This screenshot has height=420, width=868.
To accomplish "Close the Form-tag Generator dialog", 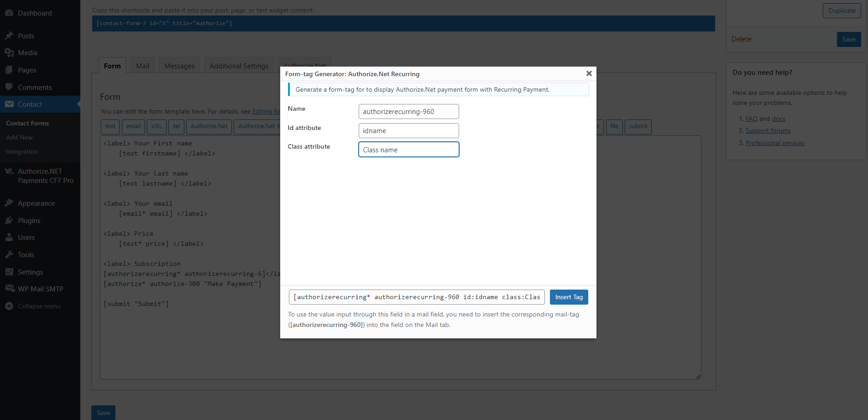I will [589, 73].
